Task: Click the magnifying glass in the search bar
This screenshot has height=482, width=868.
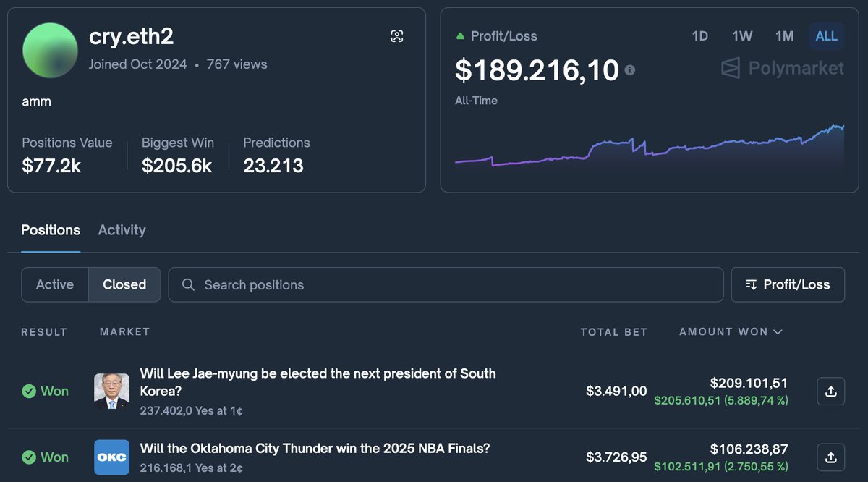Action: tap(188, 284)
